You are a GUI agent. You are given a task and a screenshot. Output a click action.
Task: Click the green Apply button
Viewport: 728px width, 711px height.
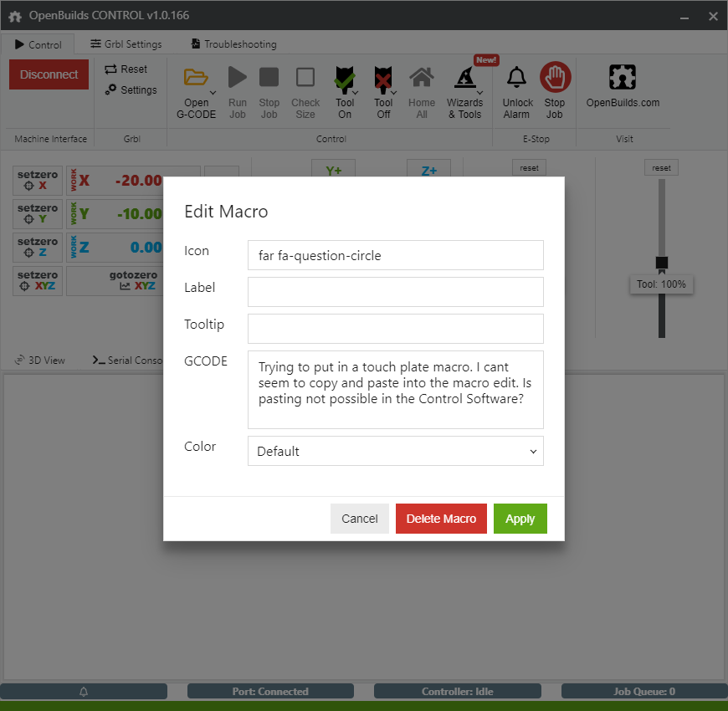pos(520,519)
